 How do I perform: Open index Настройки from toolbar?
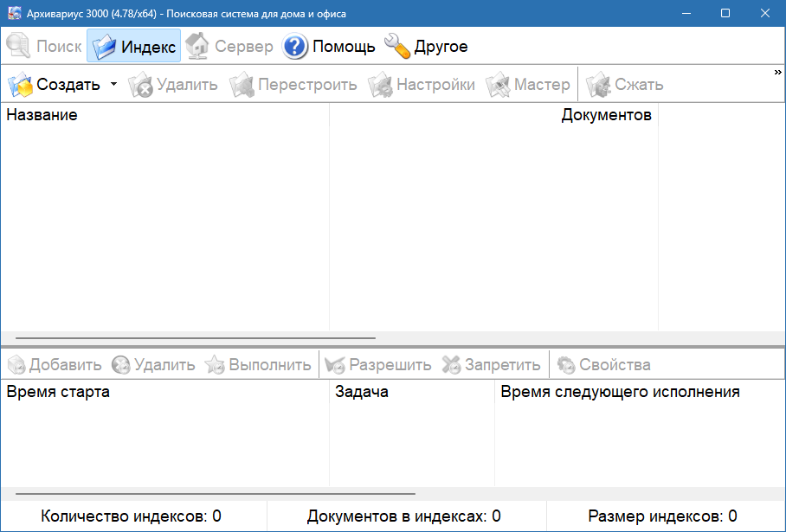pos(422,84)
